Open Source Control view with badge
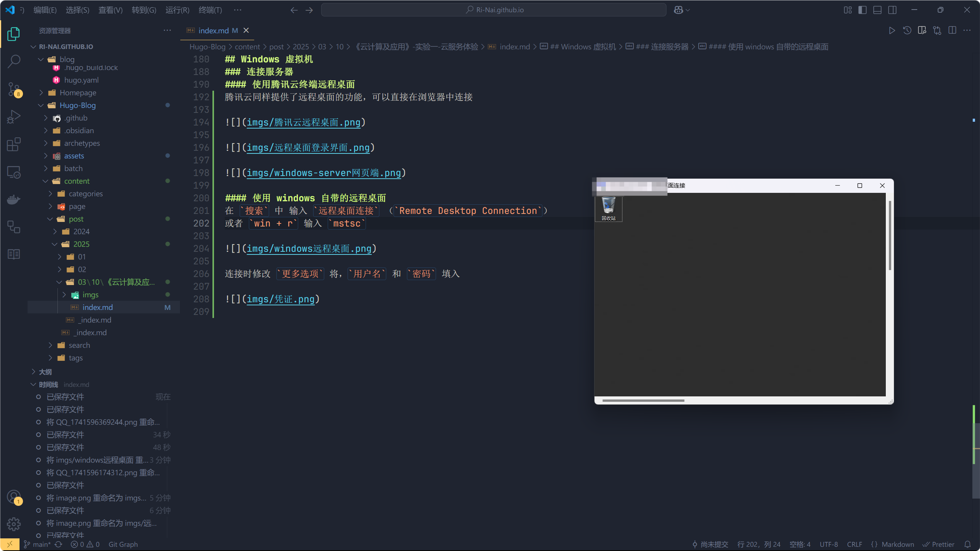980x551 pixels. 14,89
